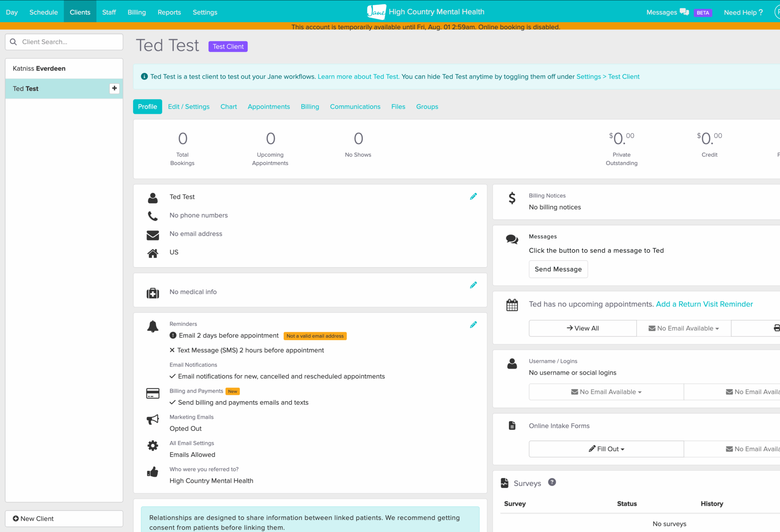
Task: Click the plus icon next to Ted Test
Action: (x=115, y=88)
